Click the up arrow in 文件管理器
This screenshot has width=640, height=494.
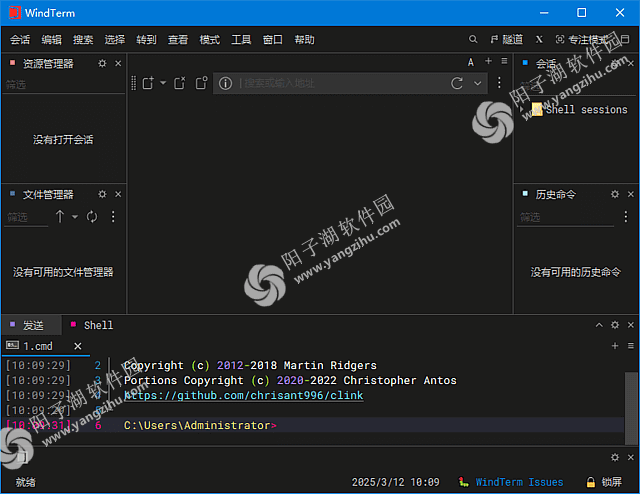(60, 216)
